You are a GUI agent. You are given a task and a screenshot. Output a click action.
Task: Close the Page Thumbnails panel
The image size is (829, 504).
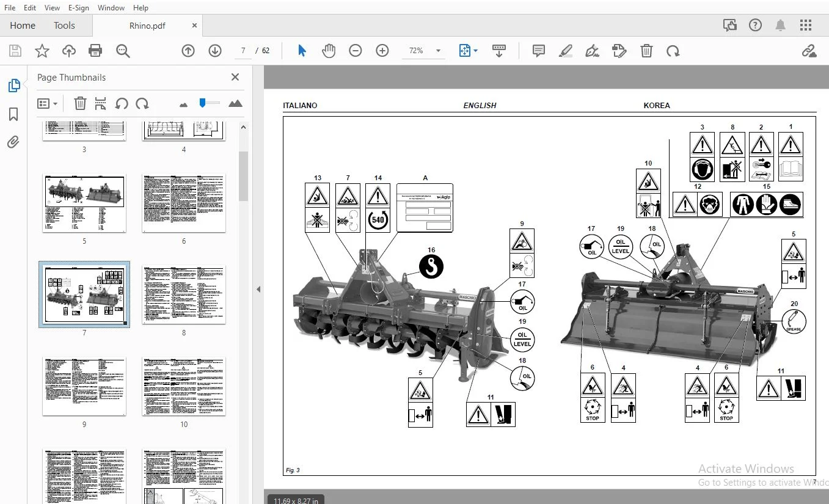pos(235,77)
